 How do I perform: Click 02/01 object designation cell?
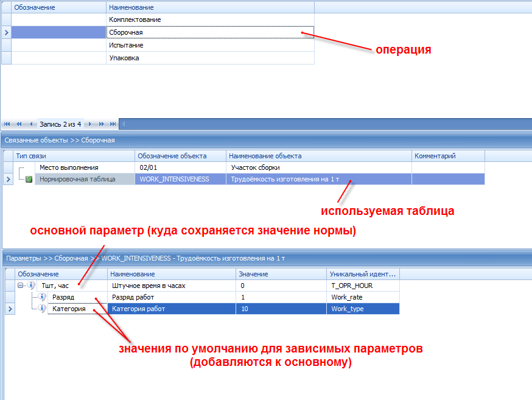[x=181, y=167]
